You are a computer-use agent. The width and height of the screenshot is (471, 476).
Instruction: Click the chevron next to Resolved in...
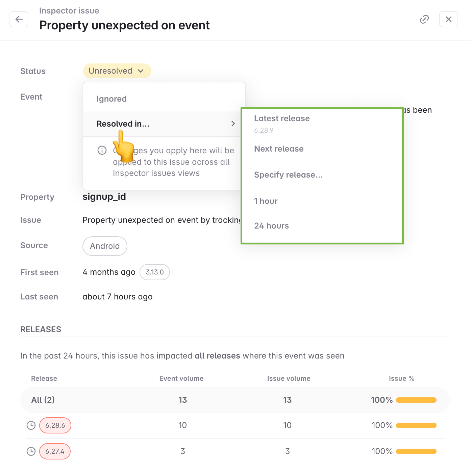coord(233,124)
